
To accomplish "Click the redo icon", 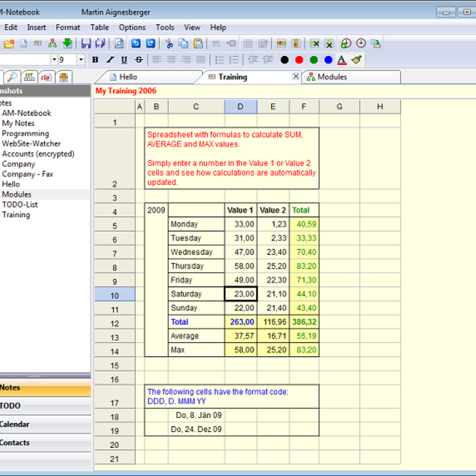I will pos(151,43).
